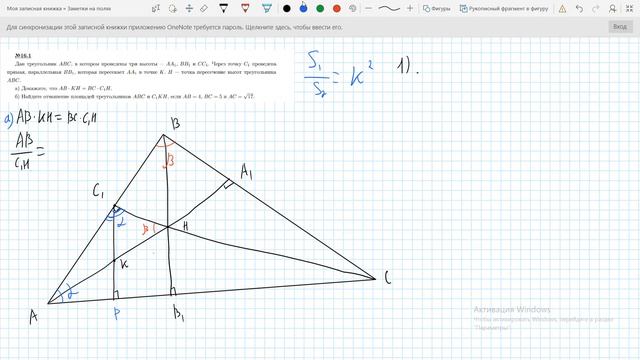Click the Вход sign-in button

620,27
